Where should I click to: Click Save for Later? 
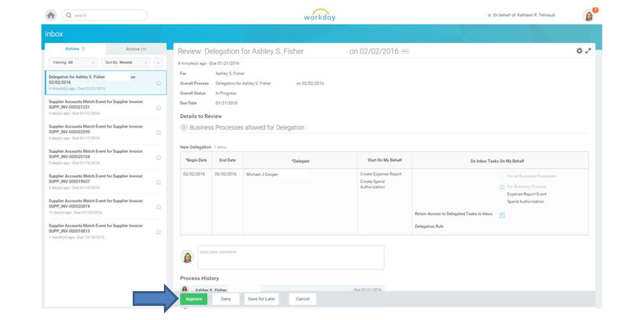[x=262, y=299]
